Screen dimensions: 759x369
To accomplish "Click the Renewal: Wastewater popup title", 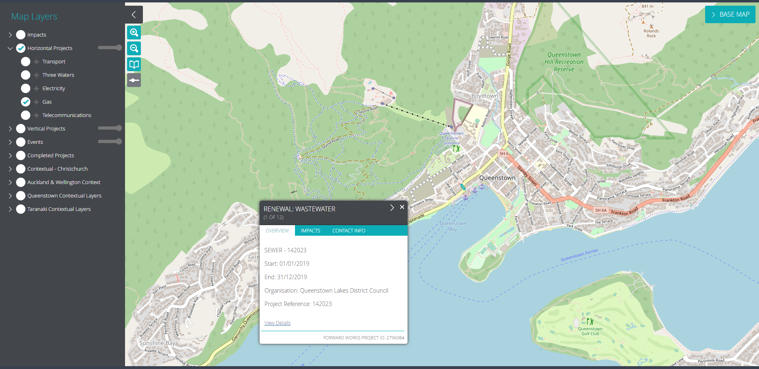I will point(299,209).
